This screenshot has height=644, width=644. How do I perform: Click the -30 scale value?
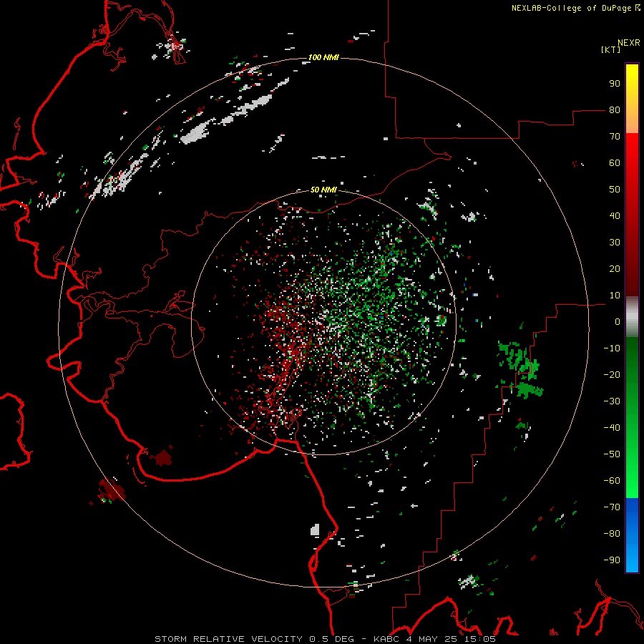612,401
